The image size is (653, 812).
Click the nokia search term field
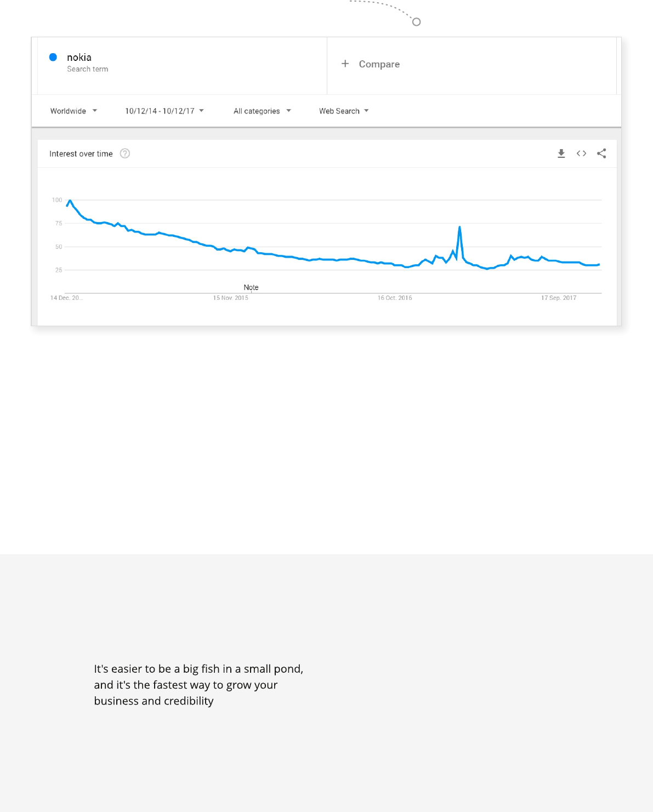[80, 58]
